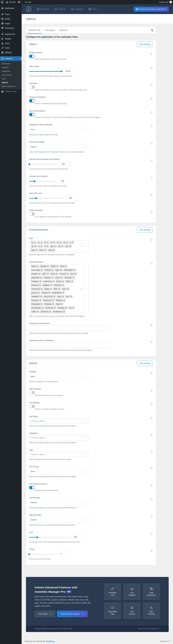The height and width of the screenshot is (644, 173).
Task: Open the General Limit Mode dropdown
Action: pyautogui.click(x=59, y=147)
